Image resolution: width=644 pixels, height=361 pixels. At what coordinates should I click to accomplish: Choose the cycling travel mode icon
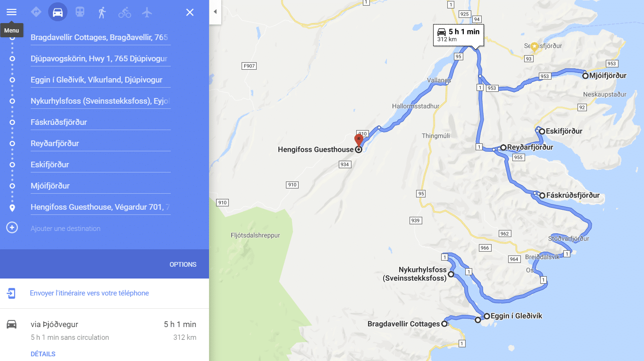coord(125,12)
